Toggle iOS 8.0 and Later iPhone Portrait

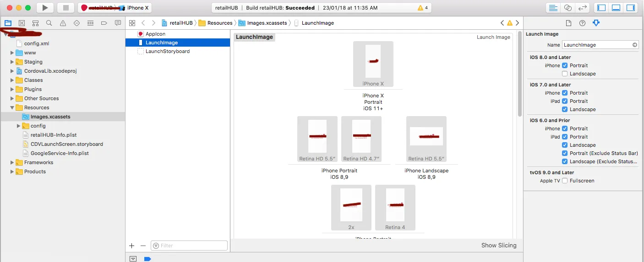[565, 65]
